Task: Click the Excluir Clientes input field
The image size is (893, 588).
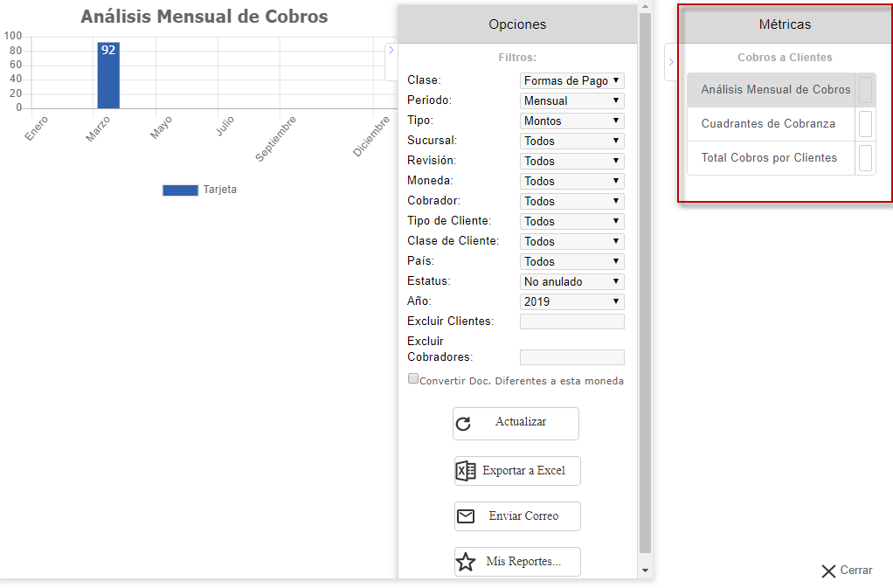Action: click(x=571, y=322)
